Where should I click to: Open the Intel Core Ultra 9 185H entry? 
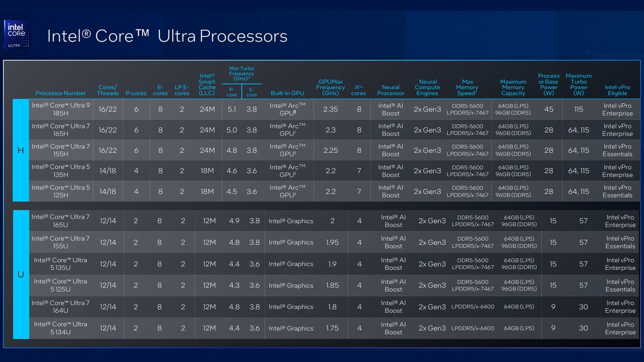[61, 109]
